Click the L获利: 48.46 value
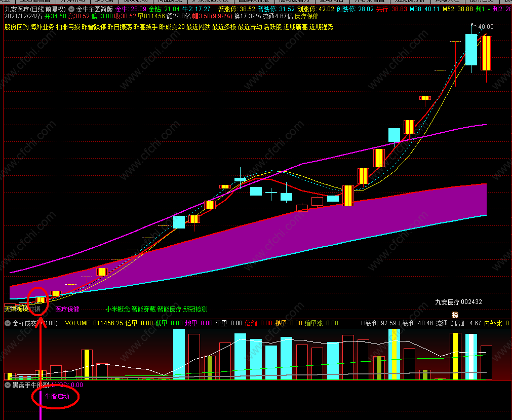This screenshot has height=420, width=512. point(416,323)
